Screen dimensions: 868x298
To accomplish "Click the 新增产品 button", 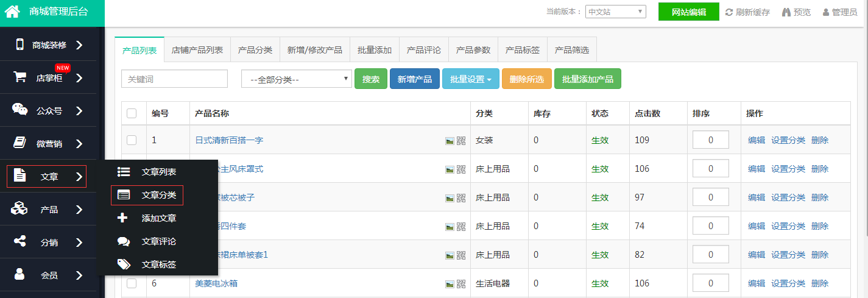I will 414,79.
